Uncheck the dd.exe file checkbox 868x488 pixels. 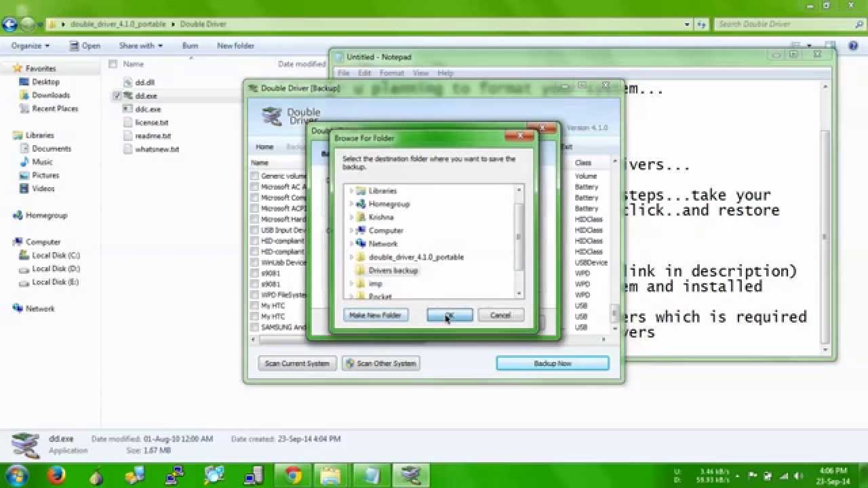coord(117,96)
